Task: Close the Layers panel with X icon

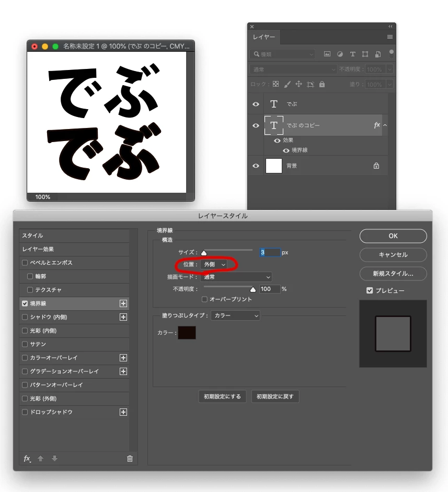Action: pyautogui.click(x=252, y=27)
